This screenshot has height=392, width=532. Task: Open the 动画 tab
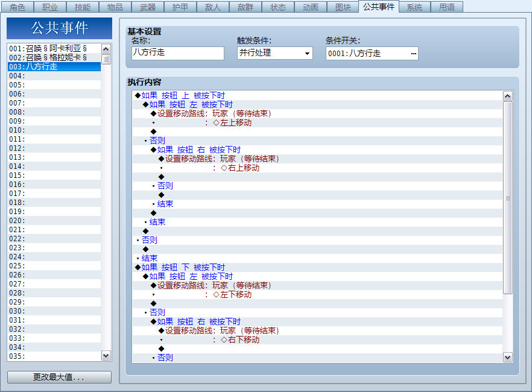pos(311,7)
